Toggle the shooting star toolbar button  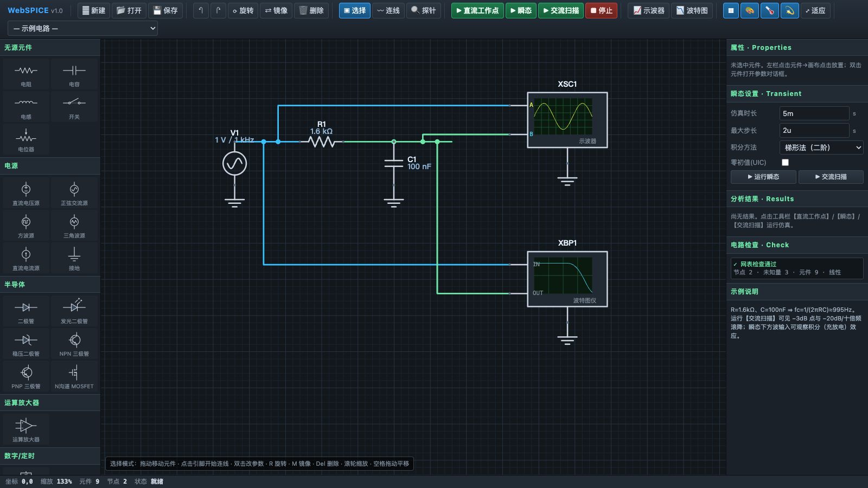point(790,10)
